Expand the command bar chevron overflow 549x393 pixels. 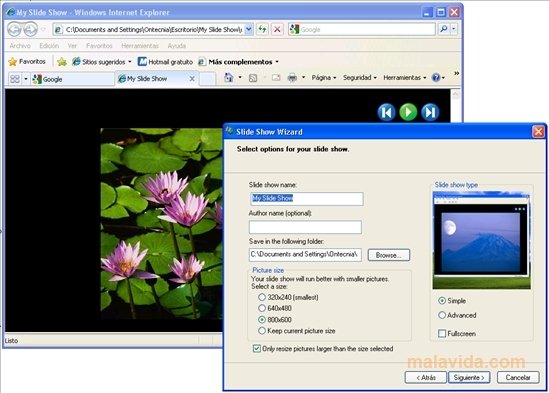pos(457,73)
